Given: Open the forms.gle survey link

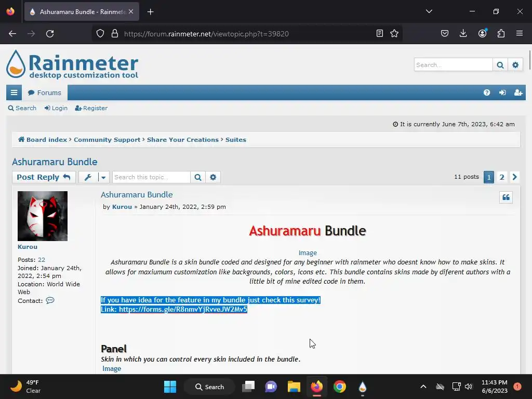Looking at the screenshot, I should click(183, 310).
